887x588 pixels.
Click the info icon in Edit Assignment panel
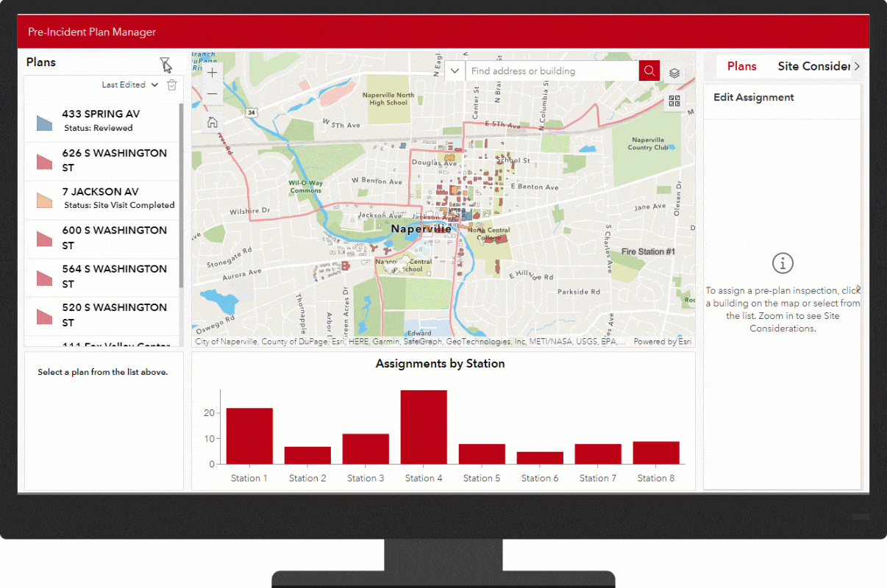pos(783,262)
